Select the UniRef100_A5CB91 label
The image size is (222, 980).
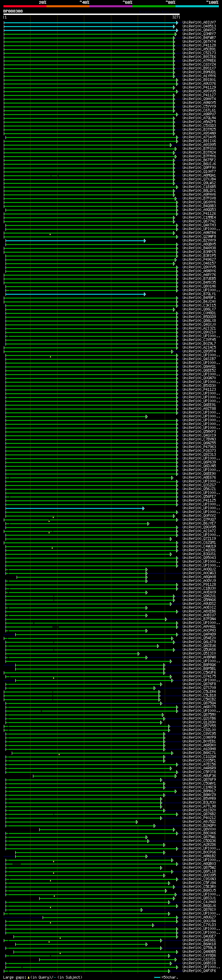[199, 49]
